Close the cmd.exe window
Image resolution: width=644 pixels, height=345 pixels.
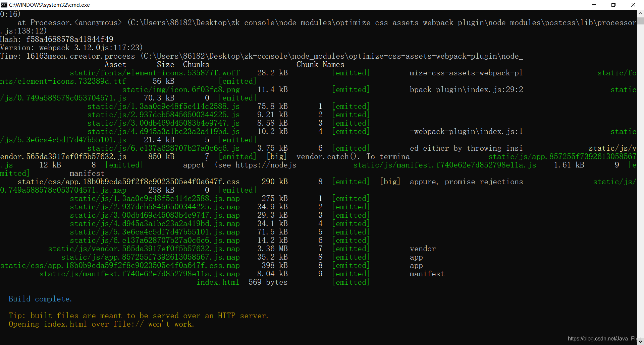[633, 5]
